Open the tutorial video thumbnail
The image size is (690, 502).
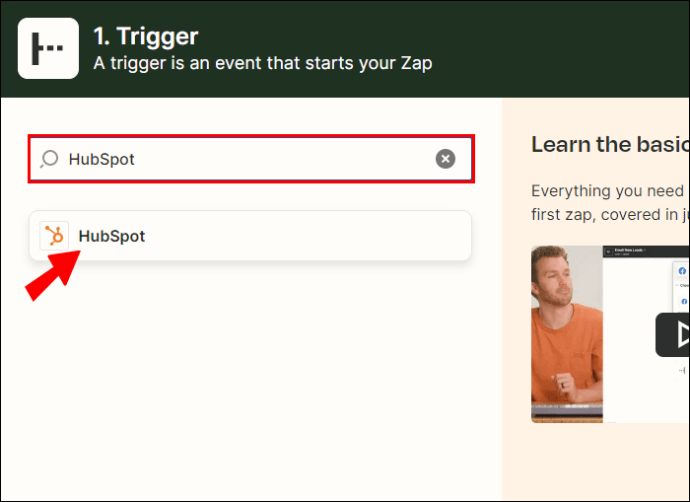(x=610, y=334)
